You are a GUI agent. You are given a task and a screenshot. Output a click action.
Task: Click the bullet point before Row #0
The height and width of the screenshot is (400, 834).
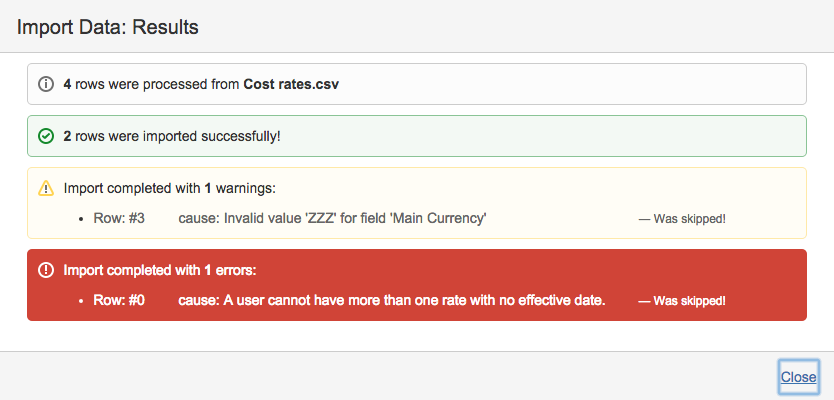click(81, 300)
